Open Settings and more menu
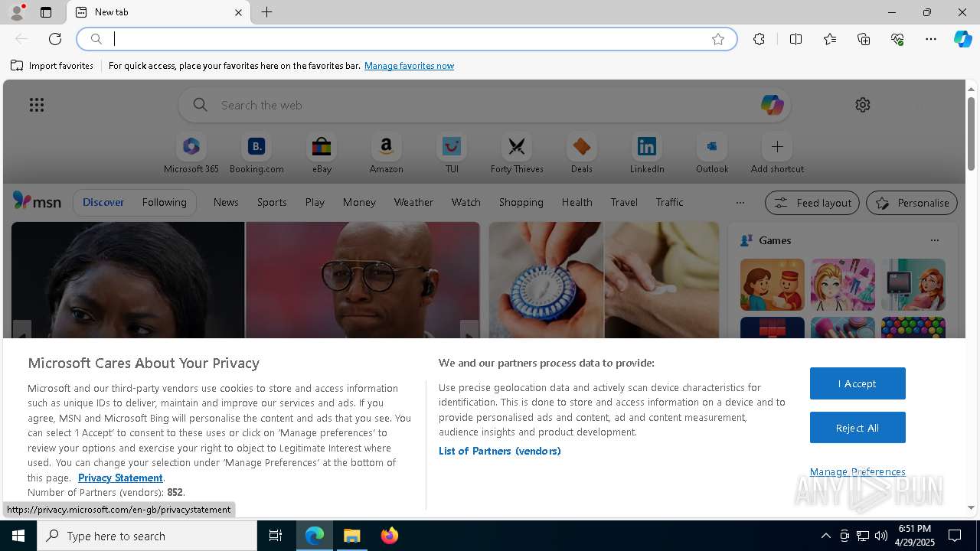Viewport: 980px width, 551px height. click(x=931, y=39)
